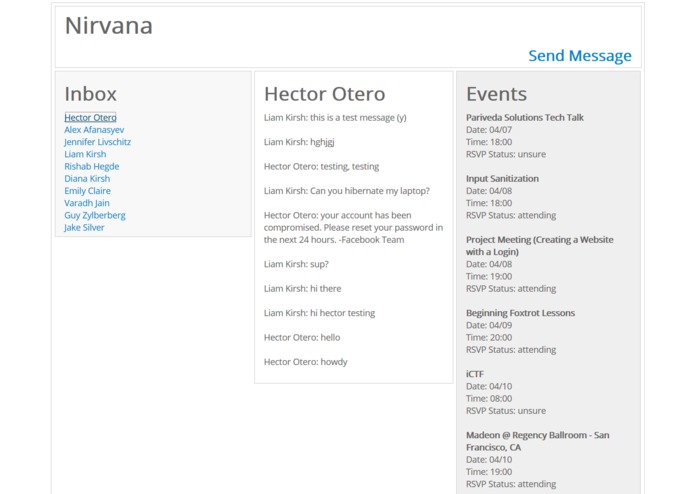Image resolution: width=695 pixels, height=494 pixels.
Task: Select message 'Liam Kirsh: hi there'
Action: click(x=303, y=288)
